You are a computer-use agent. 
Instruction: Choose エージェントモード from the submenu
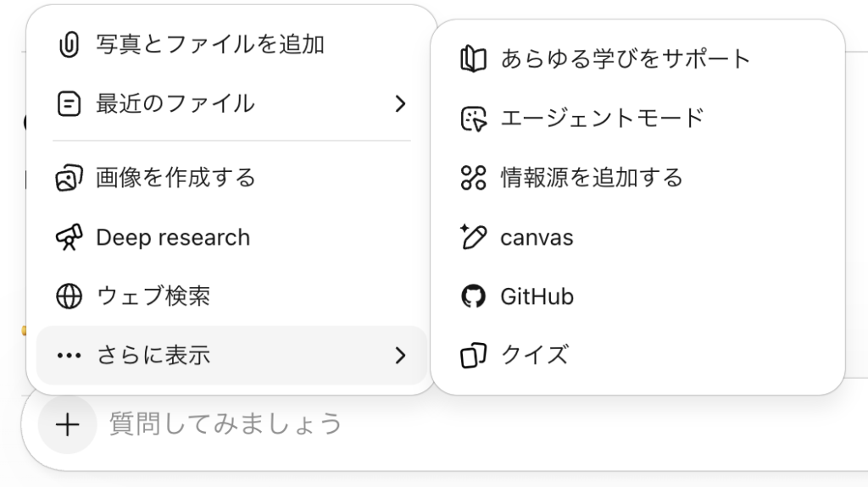point(602,119)
